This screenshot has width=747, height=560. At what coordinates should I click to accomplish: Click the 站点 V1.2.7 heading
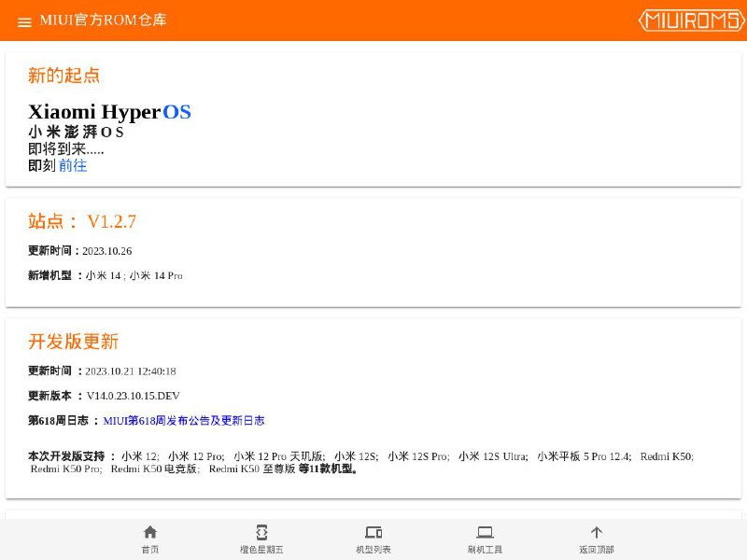pyautogui.click(x=81, y=221)
